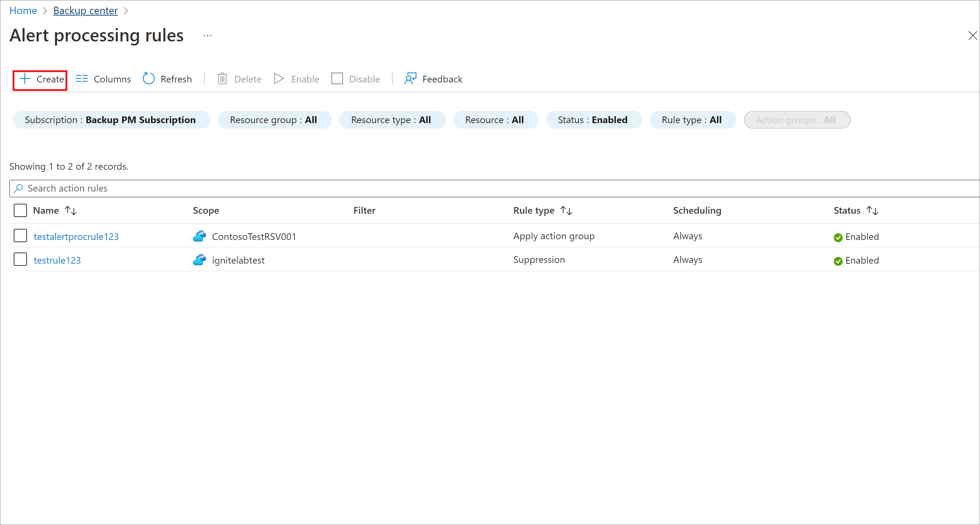This screenshot has width=980, height=525.
Task: Toggle the master select all checkbox
Action: 21,210
